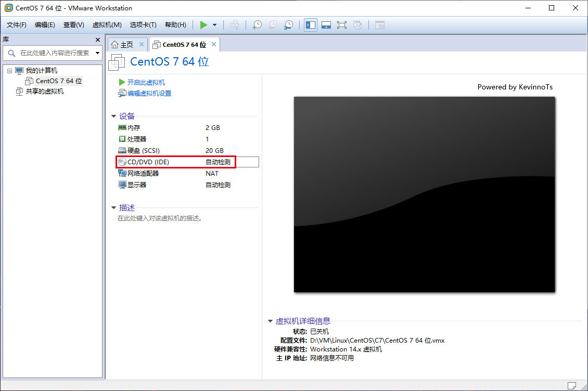Viewport: 588px width, 391px height.
Task: Click the 网络信息不可用 IP address value
Action: click(x=332, y=358)
